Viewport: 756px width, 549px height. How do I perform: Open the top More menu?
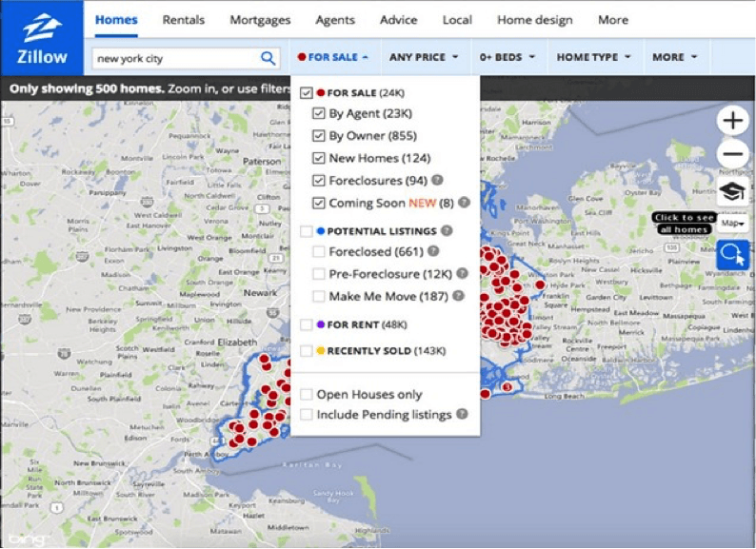coord(613,20)
